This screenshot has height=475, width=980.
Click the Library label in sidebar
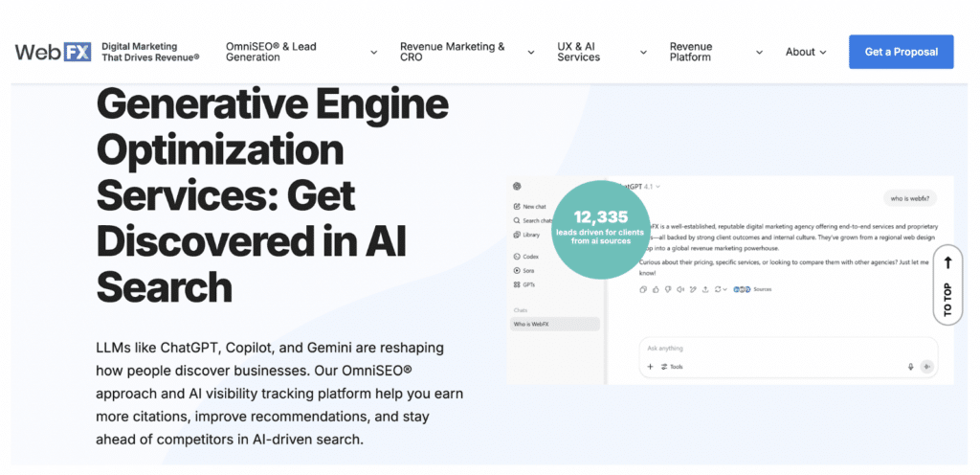tap(531, 235)
